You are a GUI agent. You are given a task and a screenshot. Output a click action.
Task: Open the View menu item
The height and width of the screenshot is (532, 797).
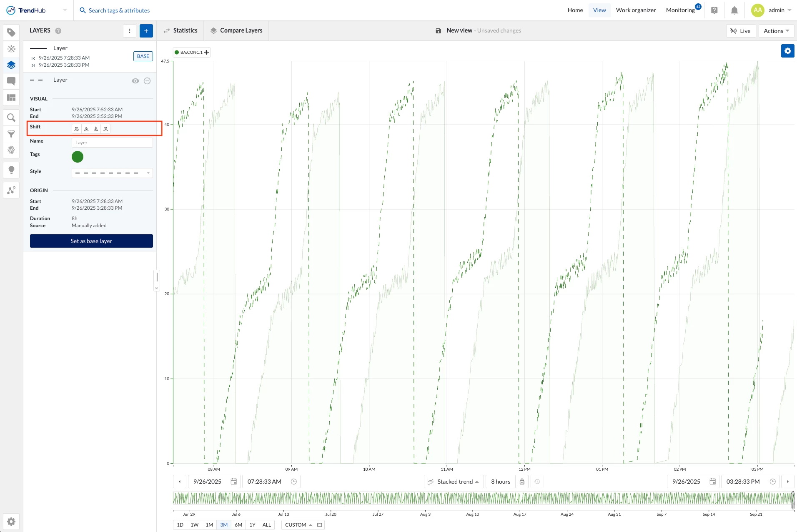click(599, 10)
